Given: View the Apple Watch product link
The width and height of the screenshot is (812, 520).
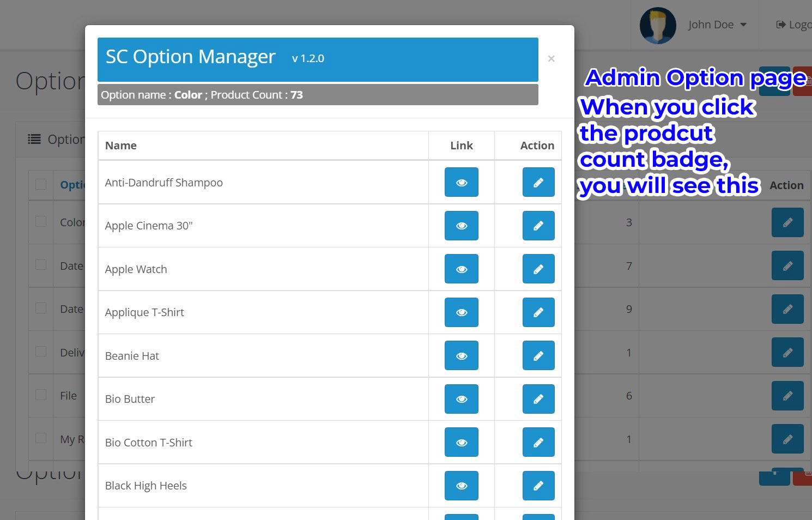Looking at the screenshot, I should pyautogui.click(x=461, y=269).
